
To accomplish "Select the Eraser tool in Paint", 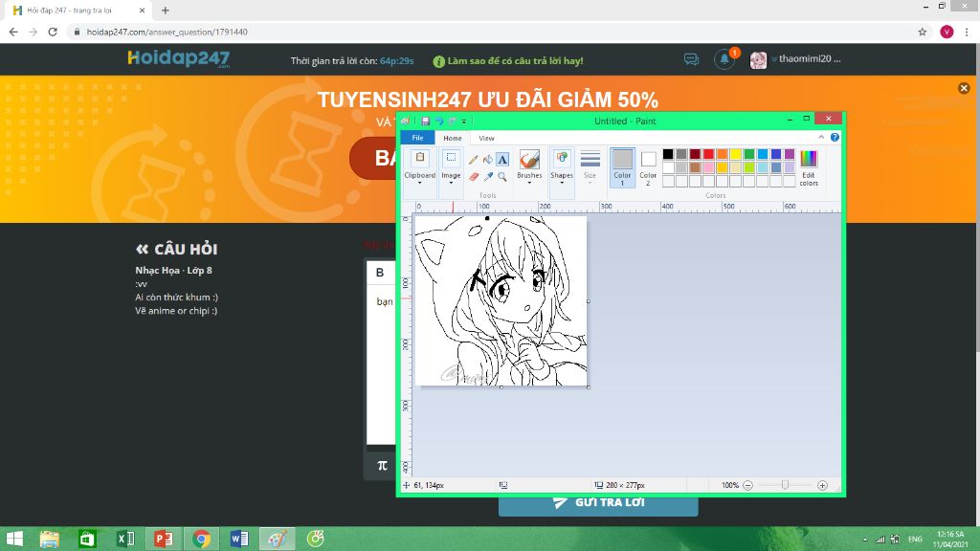I will pos(473,177).
